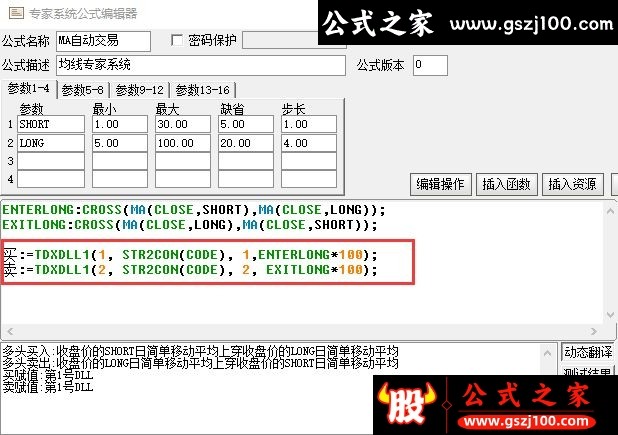Click SHORT maximum value 30.00 field
Viewport: 618px width, 435px height.
coord(183,124)
